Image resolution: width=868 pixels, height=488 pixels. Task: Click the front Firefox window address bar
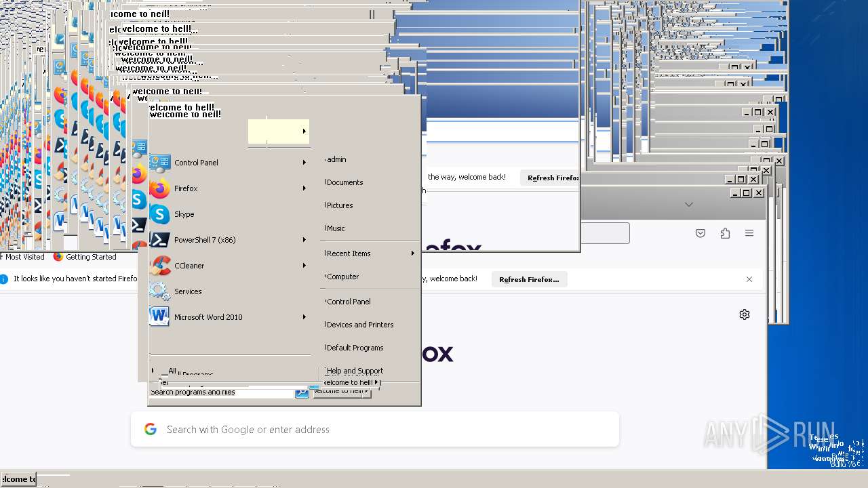coord(606,233)
